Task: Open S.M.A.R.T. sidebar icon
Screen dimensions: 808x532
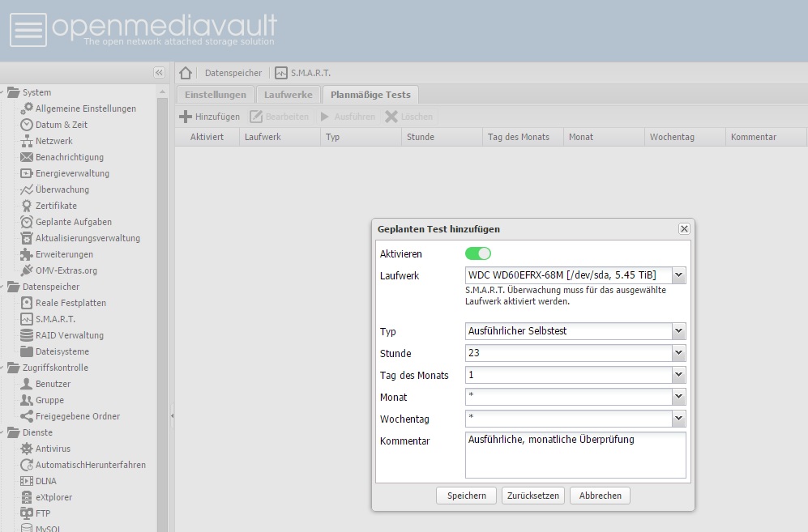Action: point(27,319)
